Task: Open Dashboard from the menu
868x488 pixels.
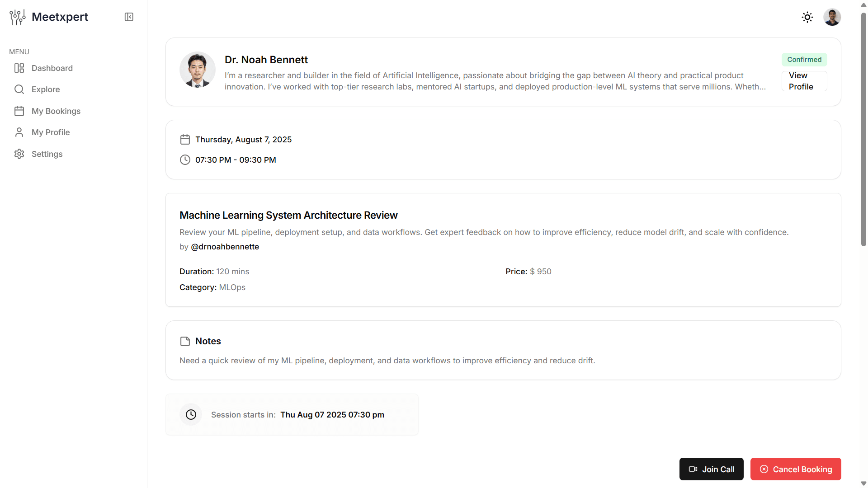Action: coord(52,68)
